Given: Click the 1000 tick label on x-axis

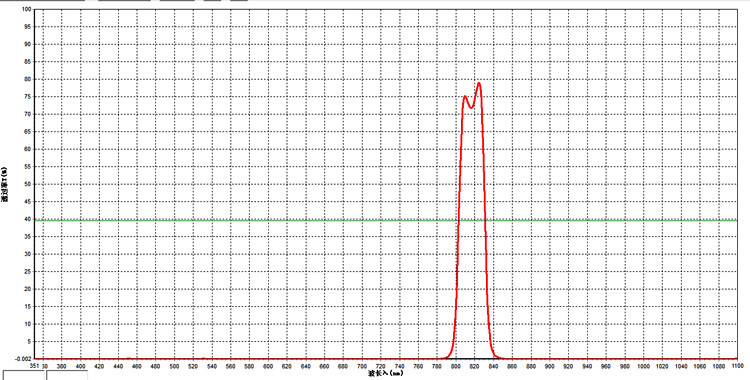Looking at the screenshot, I should coord(642,366).
